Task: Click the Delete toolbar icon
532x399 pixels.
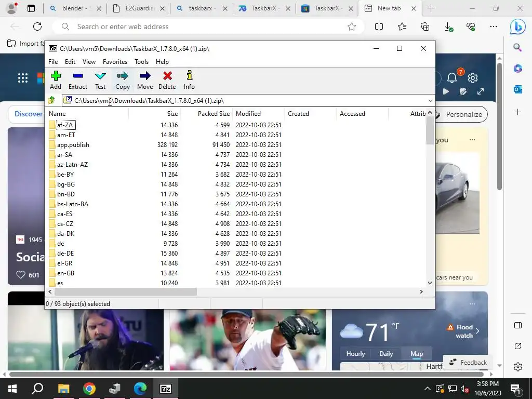Action: click(167, 80)
